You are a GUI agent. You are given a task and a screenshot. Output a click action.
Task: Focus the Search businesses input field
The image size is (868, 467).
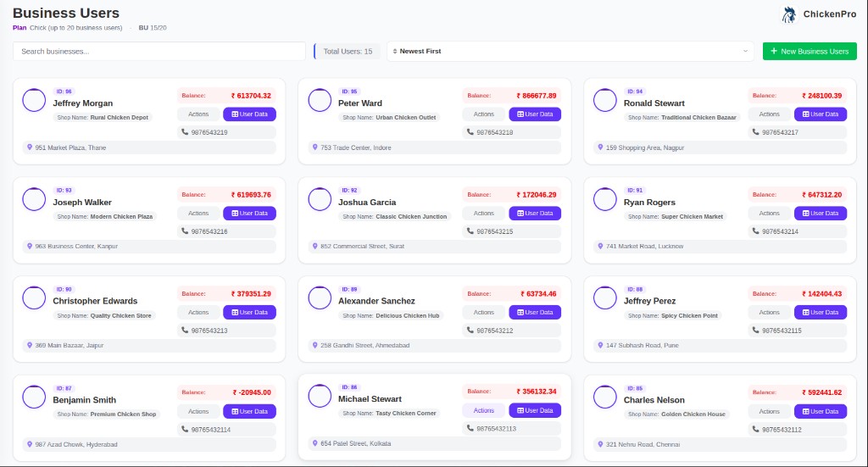pos(159,51)
